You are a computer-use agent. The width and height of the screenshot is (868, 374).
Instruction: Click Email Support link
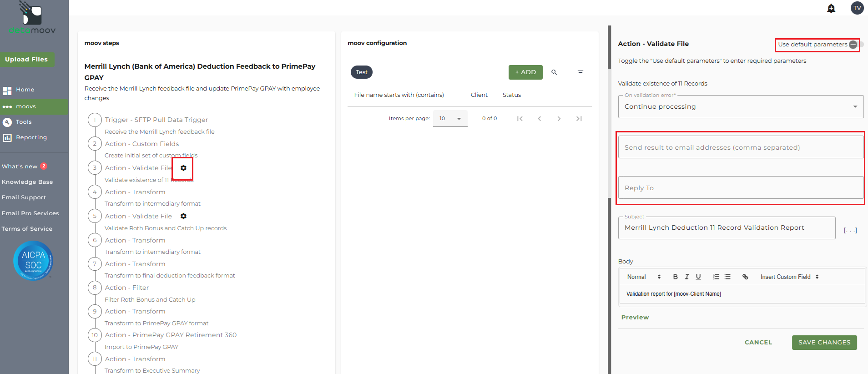[24, 197]
